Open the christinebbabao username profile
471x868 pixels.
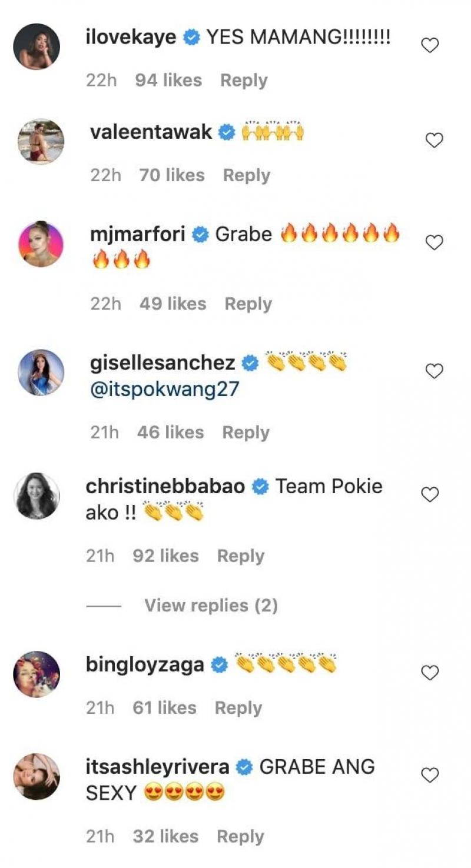coord(165,487)
